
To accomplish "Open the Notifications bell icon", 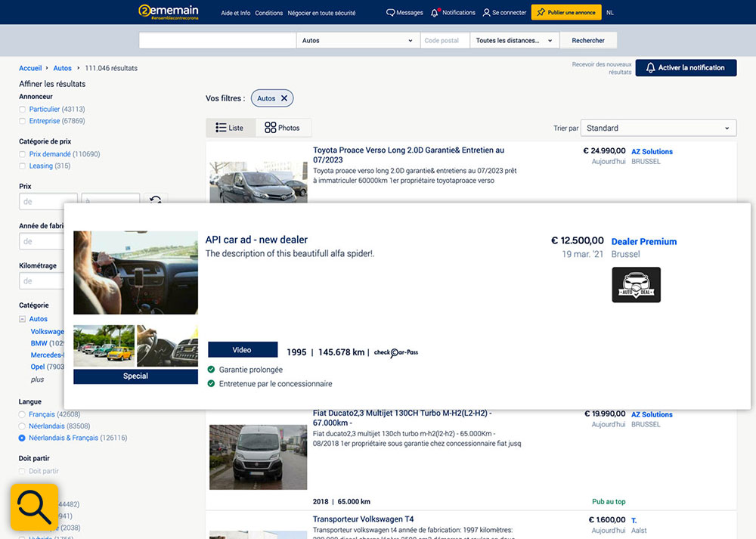I will point(435,13).
